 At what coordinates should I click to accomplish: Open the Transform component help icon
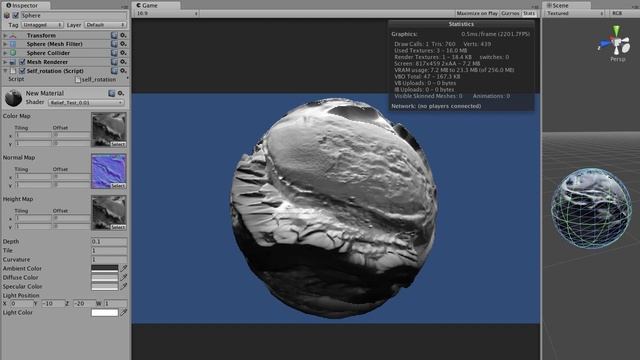pyautogui.click(x=114, y=36)
